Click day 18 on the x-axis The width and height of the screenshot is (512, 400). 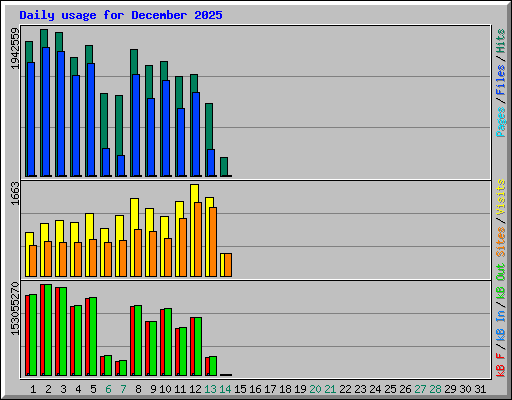coord(285,389)
